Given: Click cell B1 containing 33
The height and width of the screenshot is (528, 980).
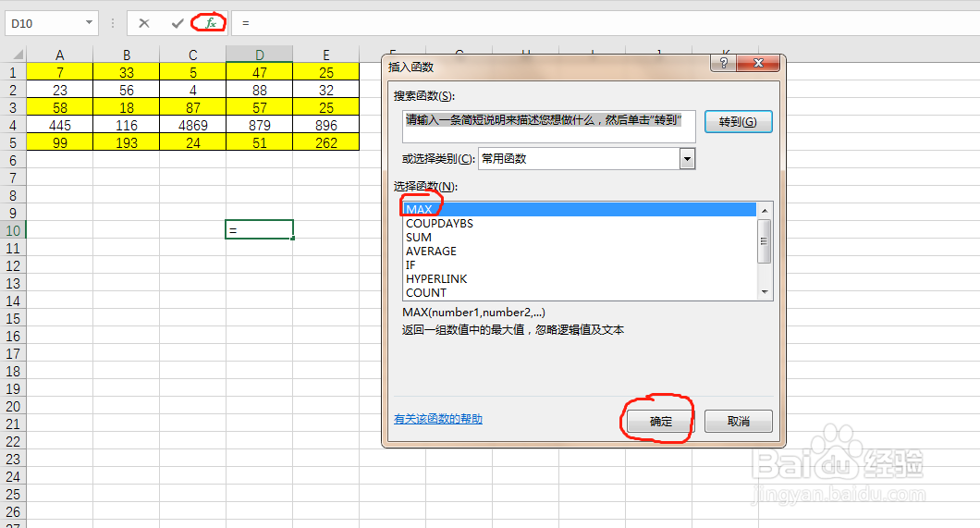Looking at the screenshot, I should (x=127, y=72).
